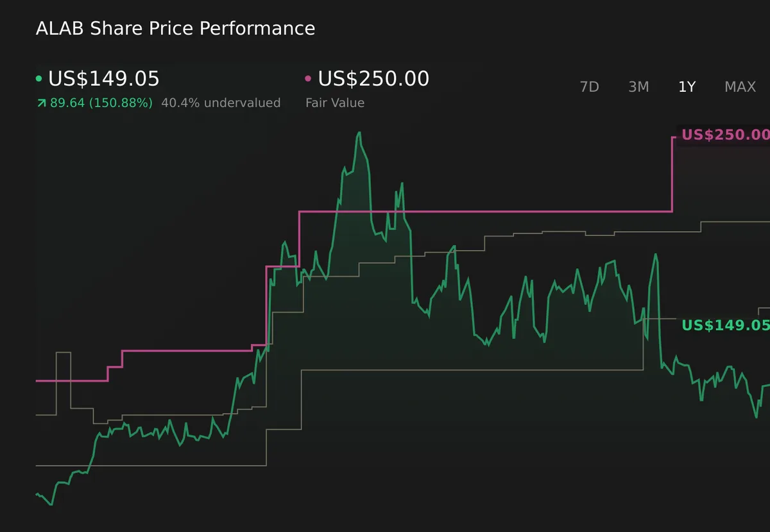The width and height of the screenshot is (770, 532).
Task: Select the 3M time range
Action: point(638,87)
